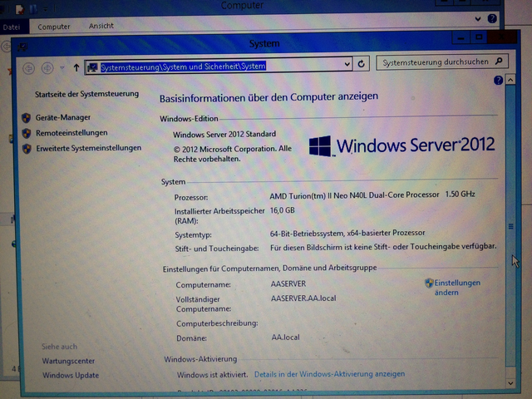Minimize the System window

[x=461, y=37]
